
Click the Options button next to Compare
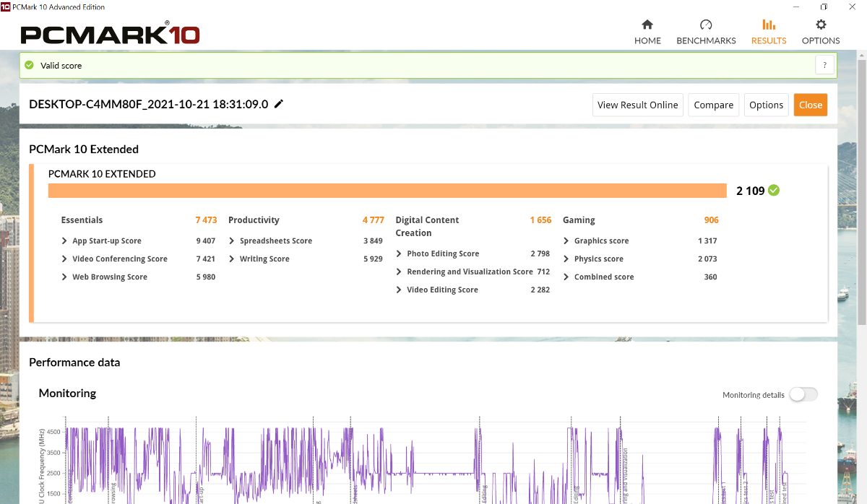tap(766, 105)
